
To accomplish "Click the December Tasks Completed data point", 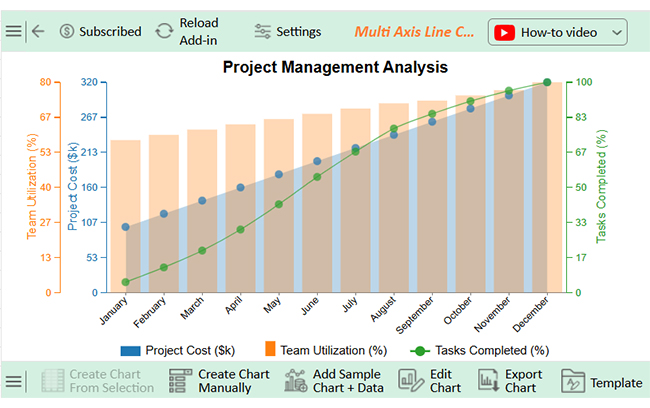I will pos(546,82).
